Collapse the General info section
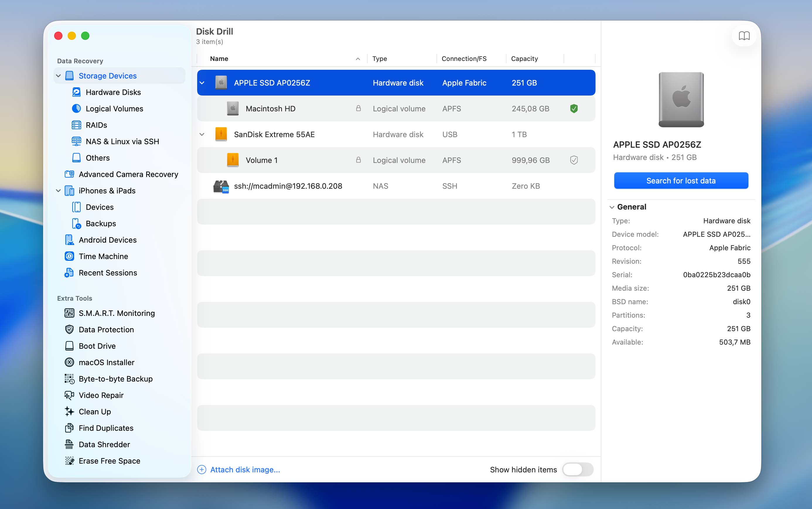This screenshot has height=509, width=812. click(x=612, y=207)
